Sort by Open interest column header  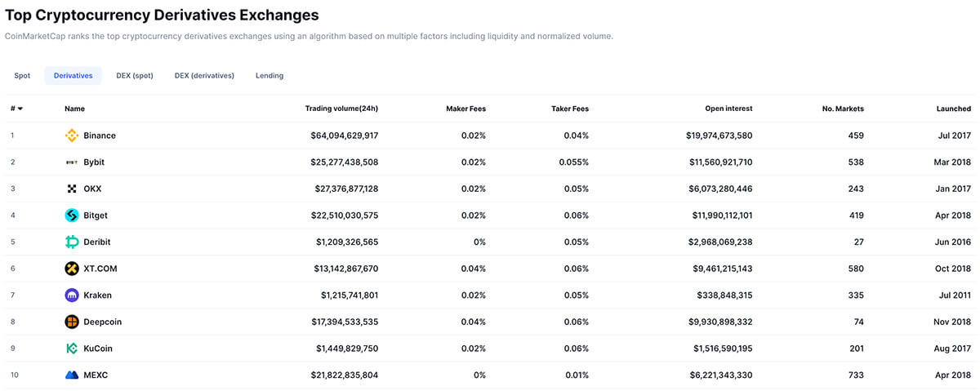pos(728,109)
